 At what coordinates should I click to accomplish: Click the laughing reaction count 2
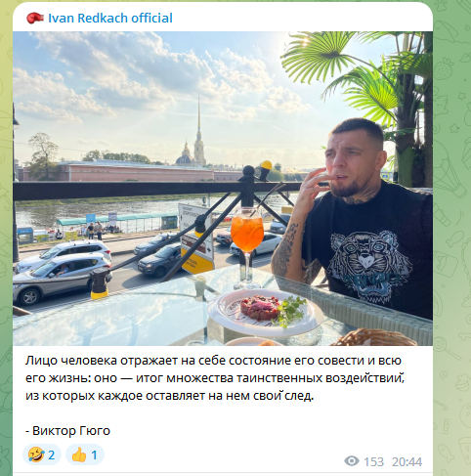52,454
